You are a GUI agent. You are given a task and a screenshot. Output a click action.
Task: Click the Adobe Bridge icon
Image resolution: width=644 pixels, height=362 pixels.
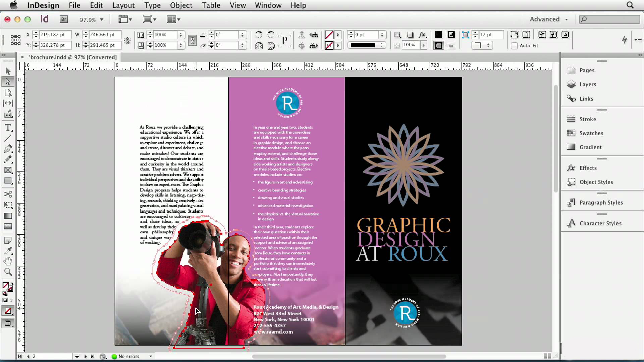tap(64, 19)
